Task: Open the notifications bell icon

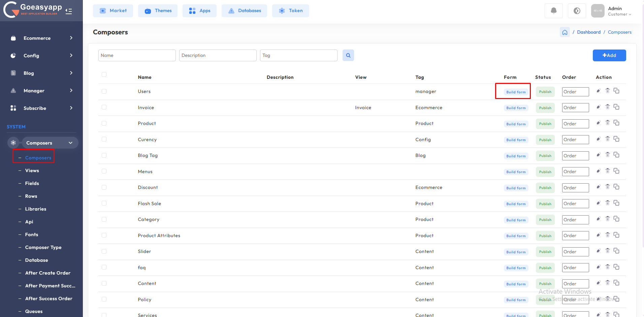Action: click(x=553, y=11)
